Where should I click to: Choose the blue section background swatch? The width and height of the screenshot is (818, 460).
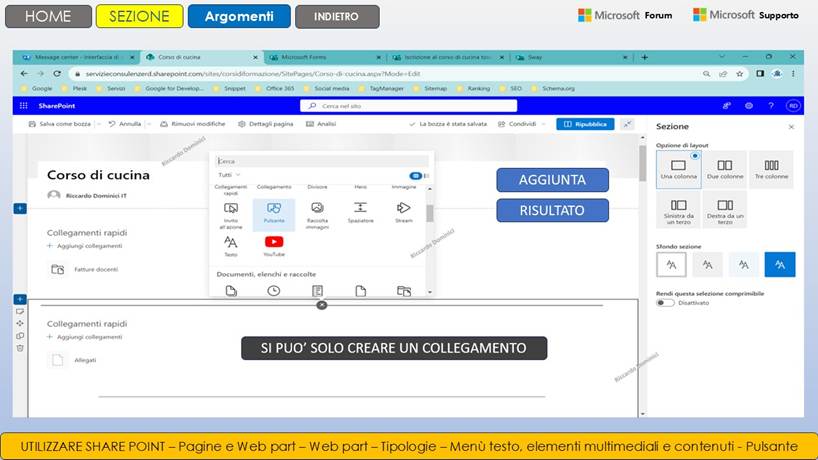pyautogui.click(x=780, y=264)
